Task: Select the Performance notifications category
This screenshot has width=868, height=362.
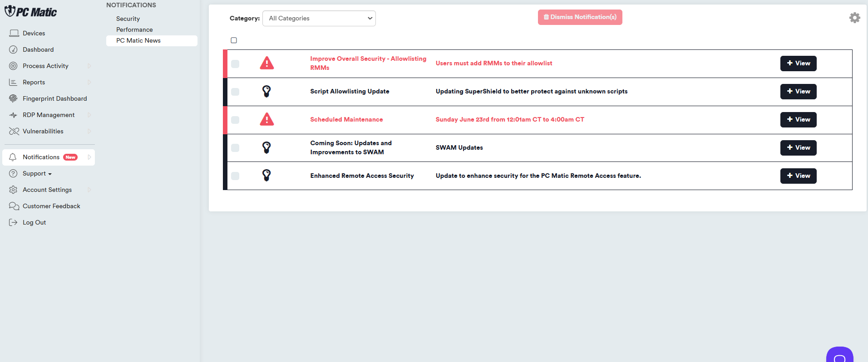Action: (x=134, y=29)
